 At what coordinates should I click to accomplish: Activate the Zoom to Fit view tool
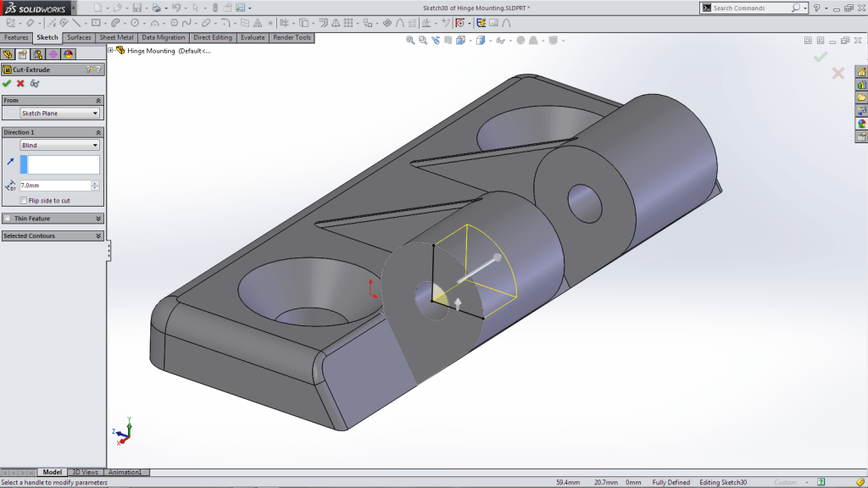tap(409, 39)
